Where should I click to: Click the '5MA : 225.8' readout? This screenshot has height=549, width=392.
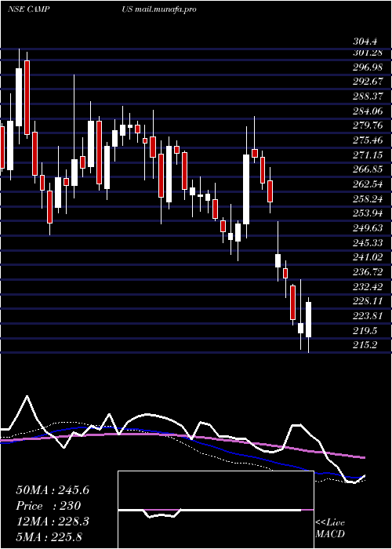point(49,536)
